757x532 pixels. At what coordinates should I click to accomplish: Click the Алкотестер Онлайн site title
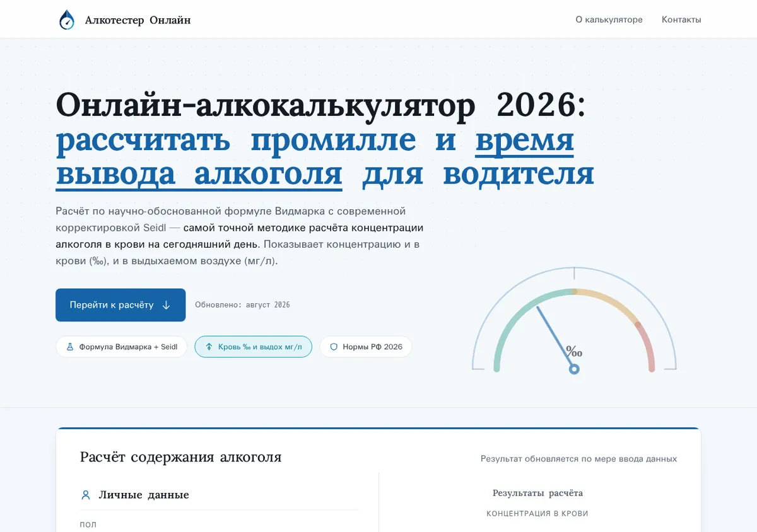138,20
